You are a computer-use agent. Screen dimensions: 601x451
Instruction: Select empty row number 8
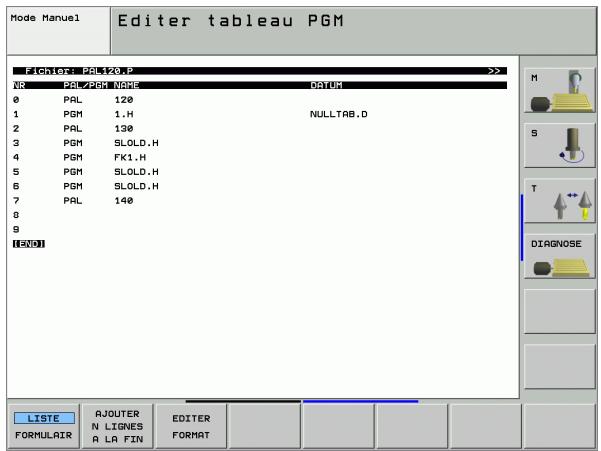(x=16, y=215)
